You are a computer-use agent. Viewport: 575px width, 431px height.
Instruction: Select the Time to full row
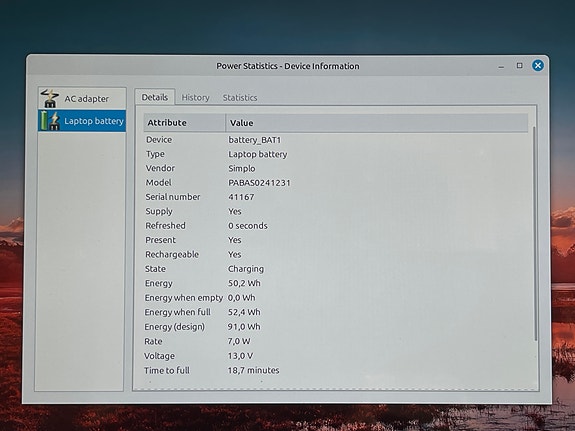pos(336,370)
